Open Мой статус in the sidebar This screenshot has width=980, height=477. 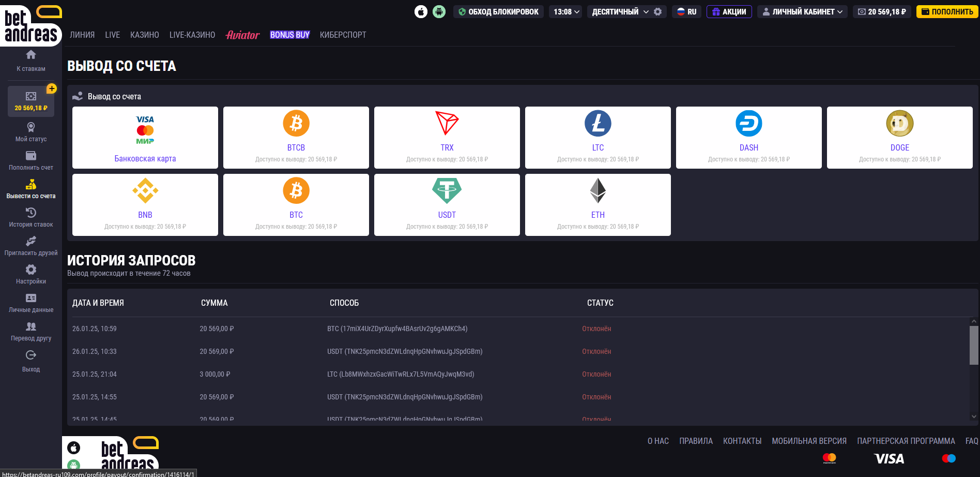point(31,132)
